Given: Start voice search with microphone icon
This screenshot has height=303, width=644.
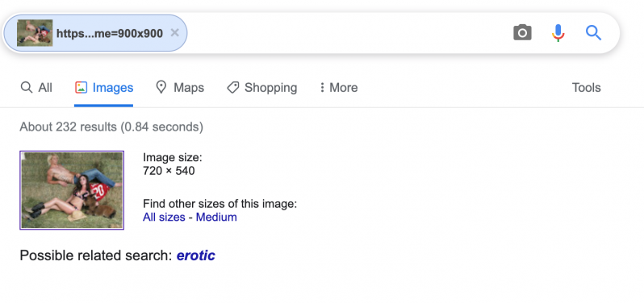Looking at the screenshot, I should 558,33.
